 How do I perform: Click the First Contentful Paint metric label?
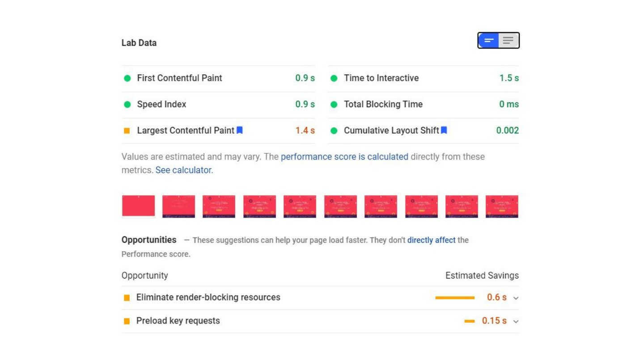pos(179,78)
